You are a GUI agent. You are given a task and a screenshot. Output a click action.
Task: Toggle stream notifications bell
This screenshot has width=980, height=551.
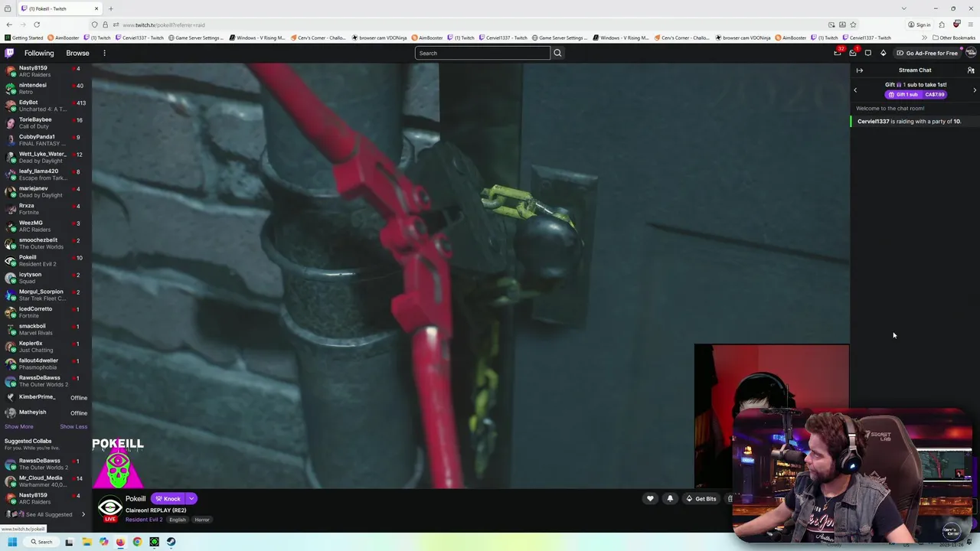pos(670,499)
